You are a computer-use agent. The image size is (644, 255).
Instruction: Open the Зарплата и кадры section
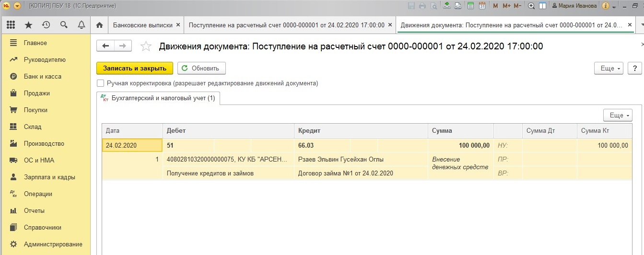pyautogui.click(x=45, y=177)
